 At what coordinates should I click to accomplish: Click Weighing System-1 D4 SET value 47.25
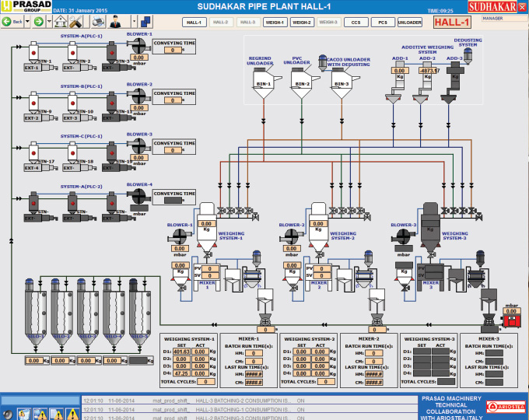pos(181,373)
